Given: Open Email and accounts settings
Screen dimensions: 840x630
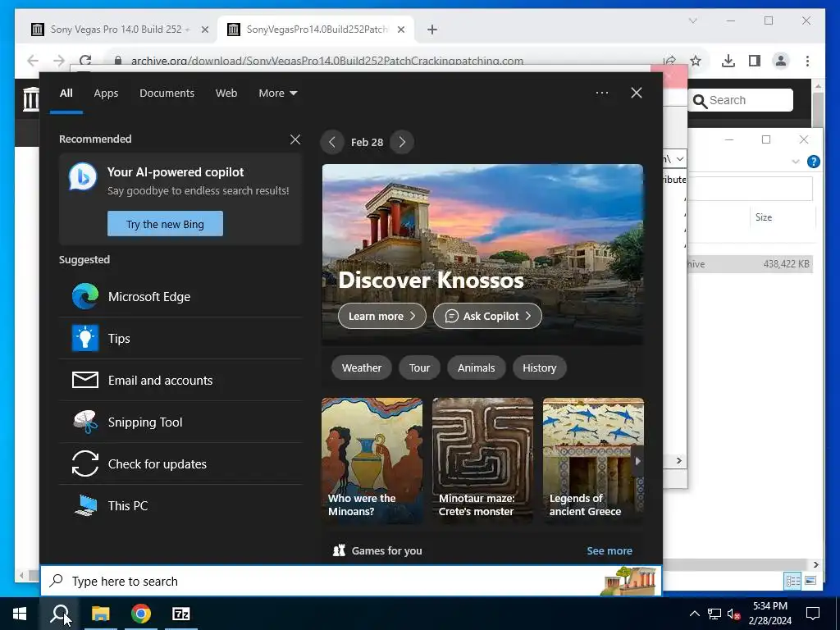Looking at the screenshot, I should coord(180,381).
